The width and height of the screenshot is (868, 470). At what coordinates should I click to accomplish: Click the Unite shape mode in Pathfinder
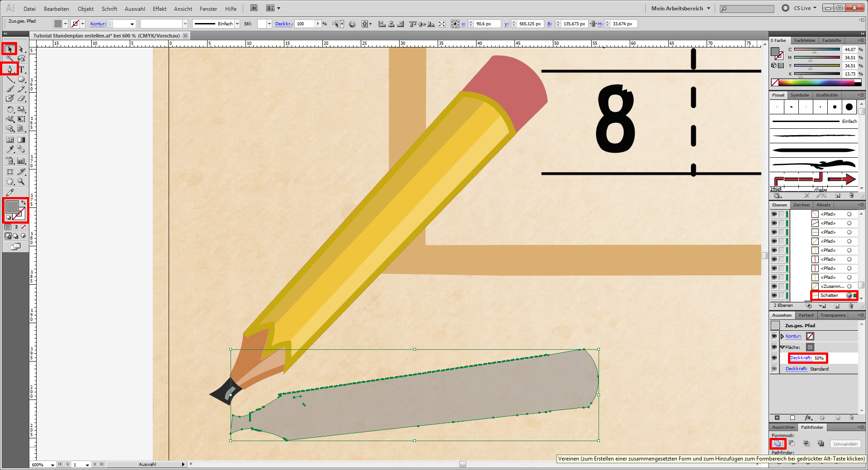[777, 443]
